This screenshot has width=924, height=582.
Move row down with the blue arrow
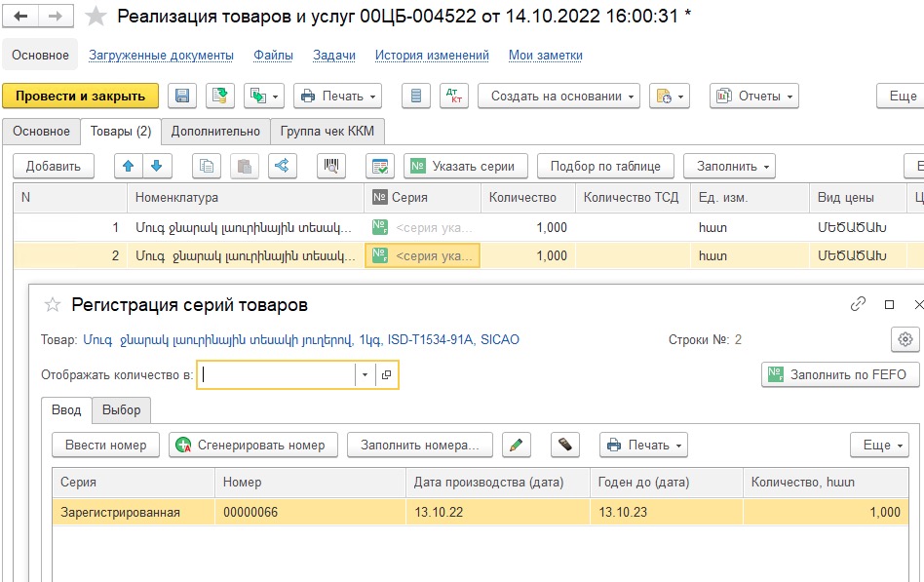click(x=157, y=167)
